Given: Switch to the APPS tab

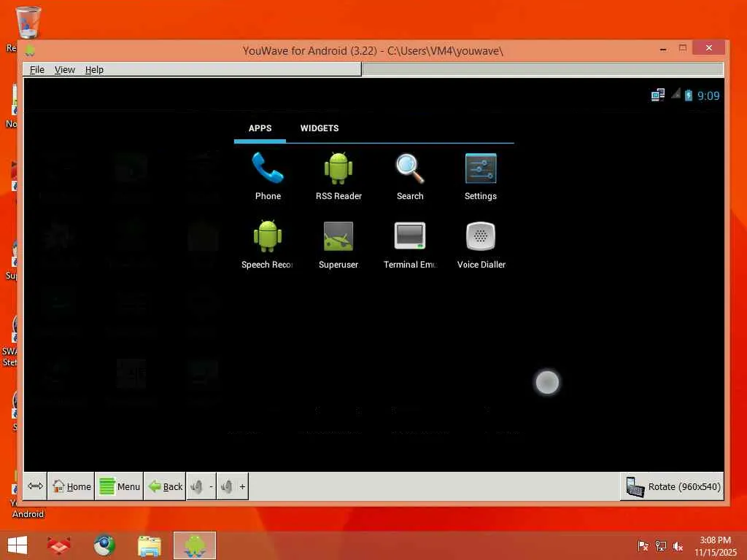Looking at the screenshot, I should click(260, 128).
